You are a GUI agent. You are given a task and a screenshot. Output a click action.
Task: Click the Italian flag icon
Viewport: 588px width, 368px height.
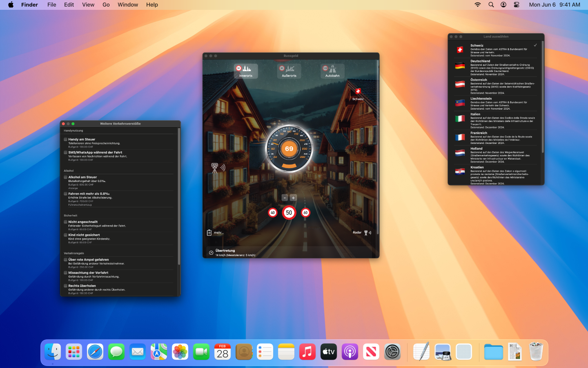pos(460,119)
